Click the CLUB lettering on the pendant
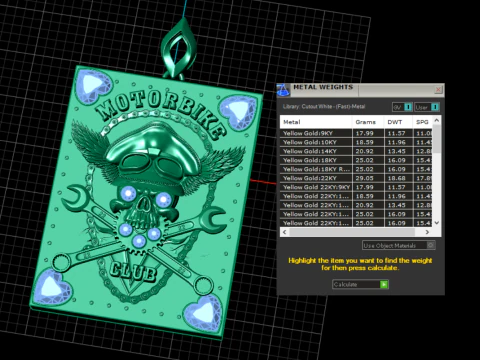Screen dimensions: 480x360 point(133,271)
